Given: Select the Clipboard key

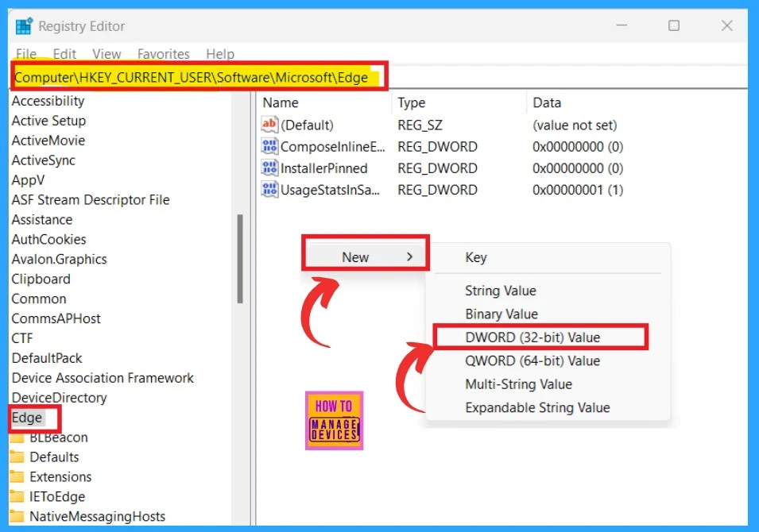Looking at the screenshot, I should (x=41, y=279).
